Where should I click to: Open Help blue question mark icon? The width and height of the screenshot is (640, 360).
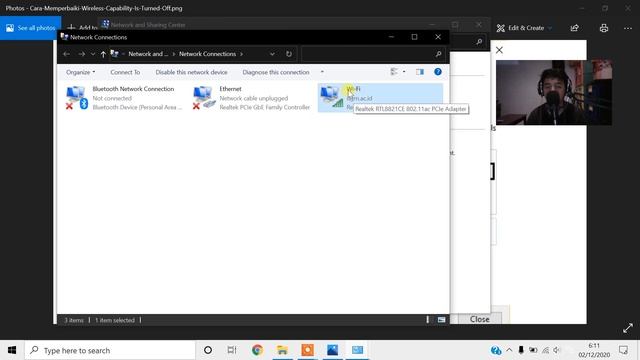click(x=438, y=72)
